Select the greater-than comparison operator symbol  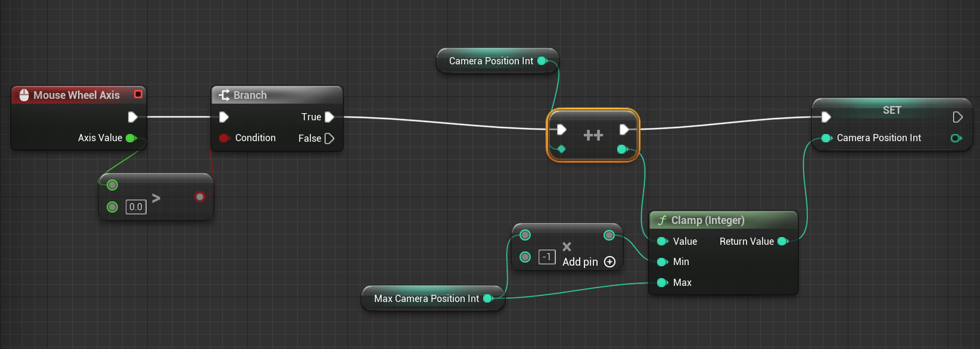click(x=156, y=198)
